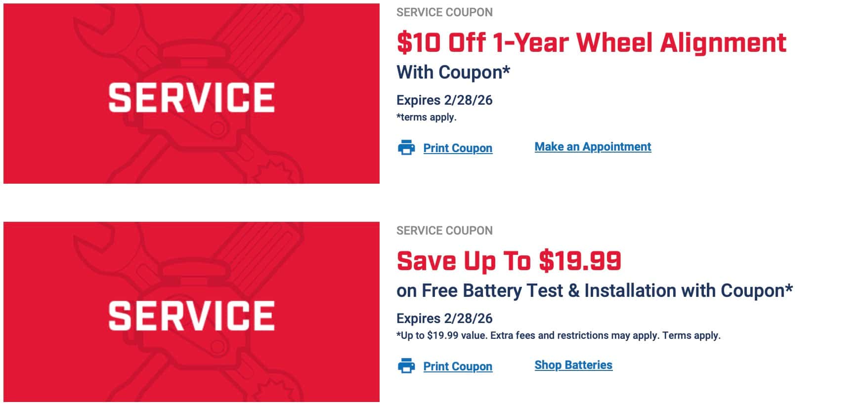Click the red SERVICE banner for the battery offer

tap(191, 312)
